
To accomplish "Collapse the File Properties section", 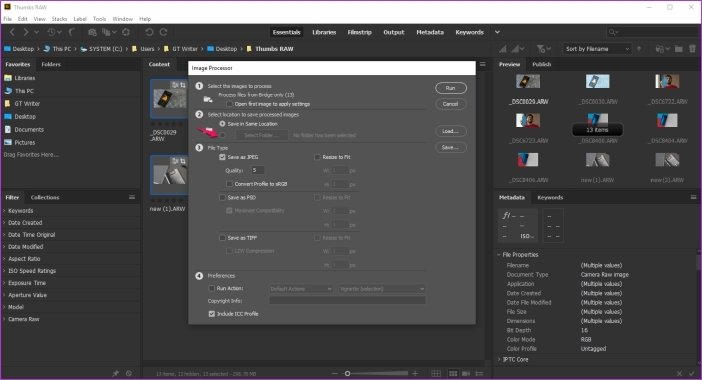I will tap(499, 255).
